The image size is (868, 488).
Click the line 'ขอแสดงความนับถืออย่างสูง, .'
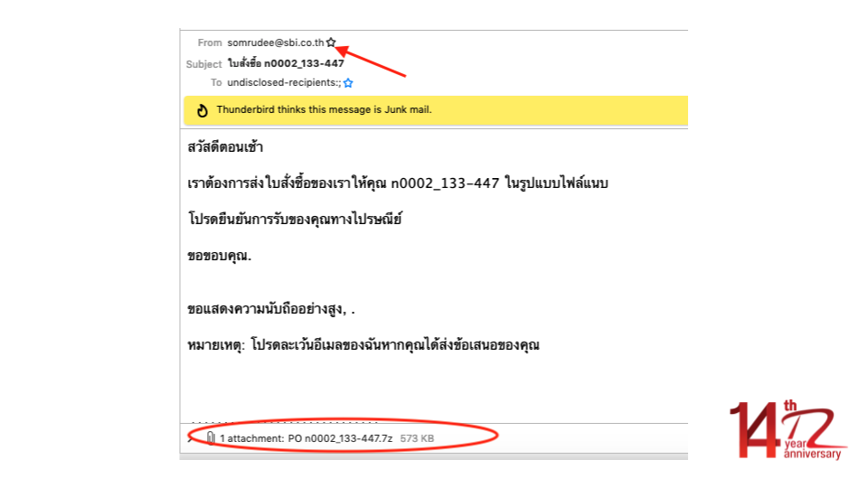(x=271, y=309)
